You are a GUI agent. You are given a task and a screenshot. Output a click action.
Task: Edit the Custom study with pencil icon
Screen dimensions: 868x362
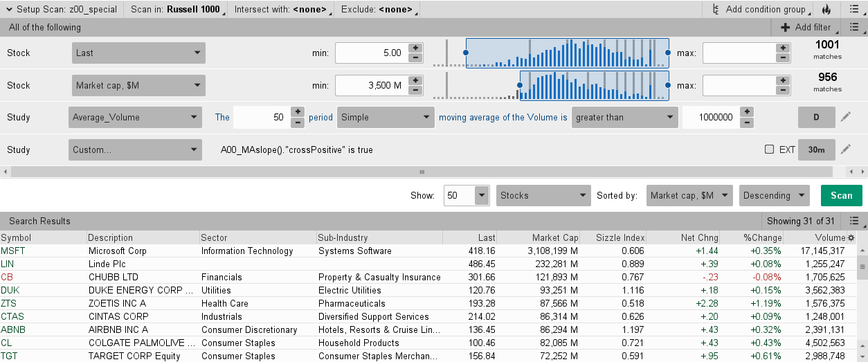[846, 149]
